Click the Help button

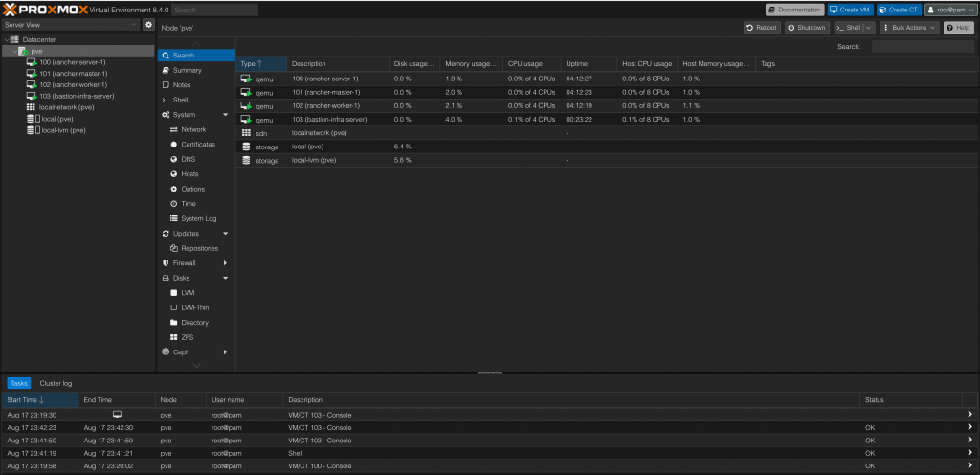pos(958,28)
